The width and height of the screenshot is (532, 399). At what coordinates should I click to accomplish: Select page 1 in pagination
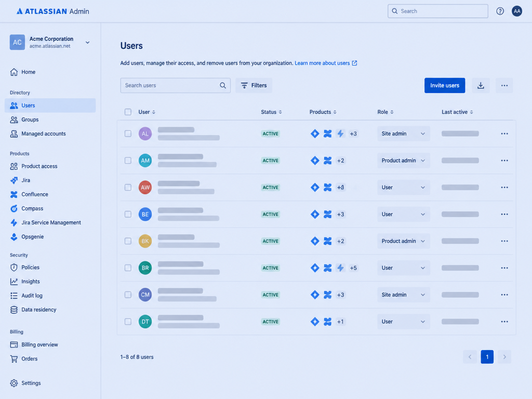tap(487, 357)
